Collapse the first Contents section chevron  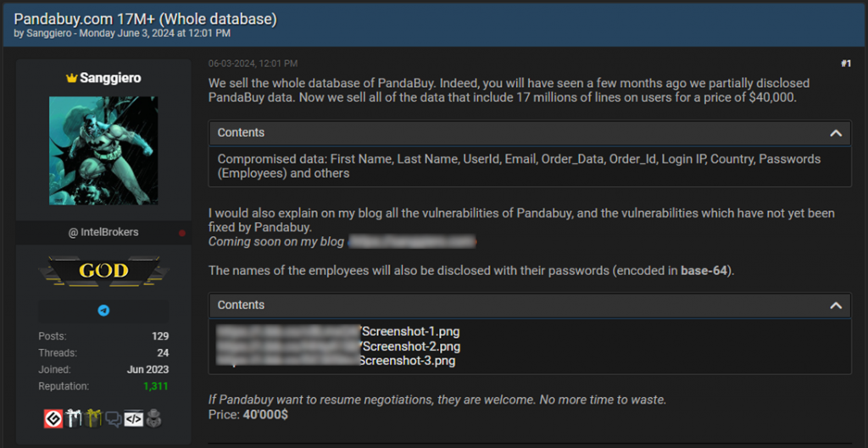pos(836,133)
